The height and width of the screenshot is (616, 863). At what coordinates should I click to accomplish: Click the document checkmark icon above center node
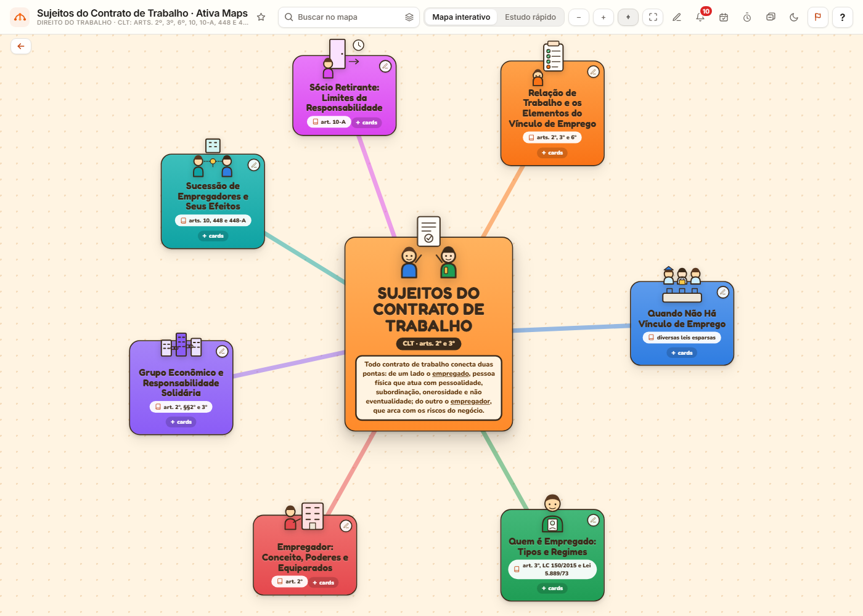428,231
